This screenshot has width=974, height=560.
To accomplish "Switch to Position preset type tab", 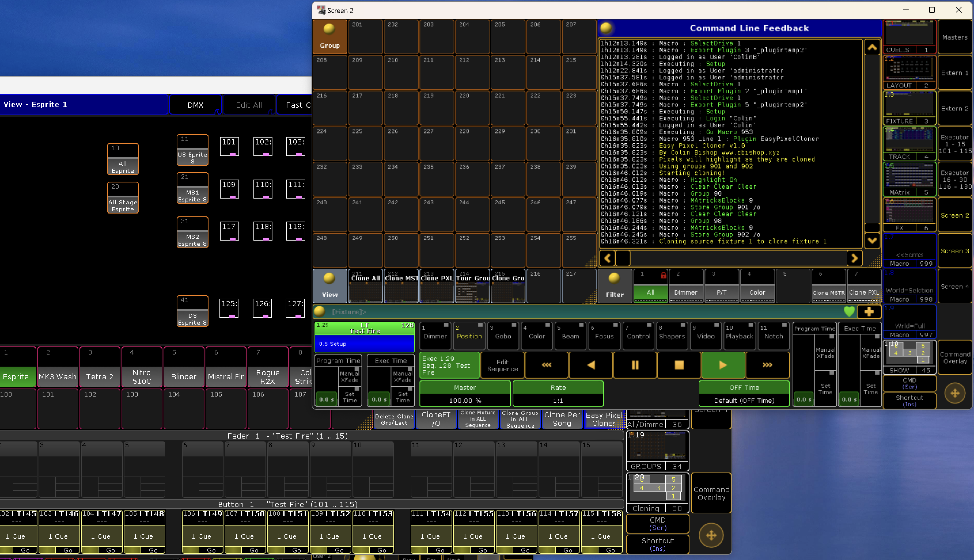I will (x=469, y=336).
